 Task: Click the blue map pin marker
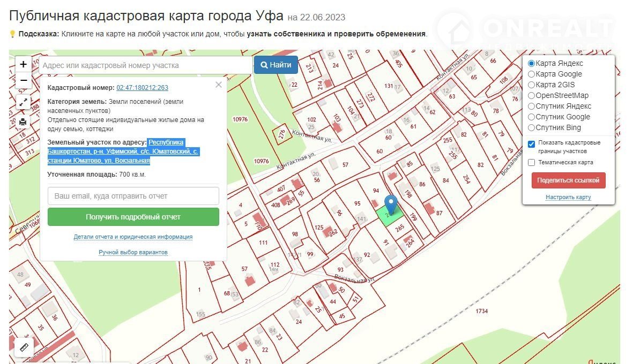[x=392, y=205]
